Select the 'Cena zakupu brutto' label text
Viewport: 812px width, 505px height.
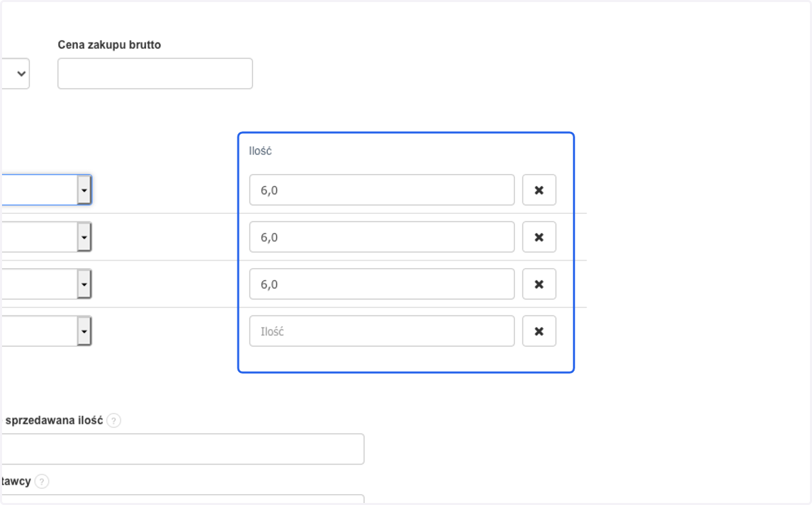pos(110,45)
